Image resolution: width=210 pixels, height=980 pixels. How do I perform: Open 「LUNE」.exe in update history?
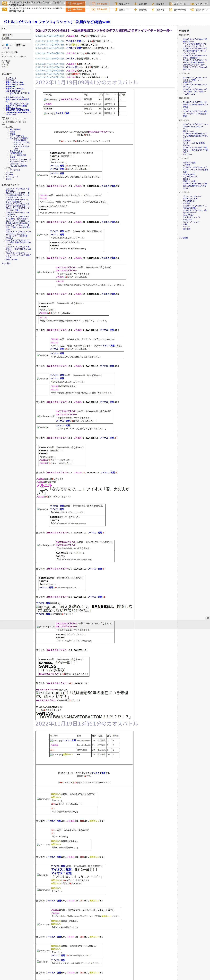tap(189, 94)
